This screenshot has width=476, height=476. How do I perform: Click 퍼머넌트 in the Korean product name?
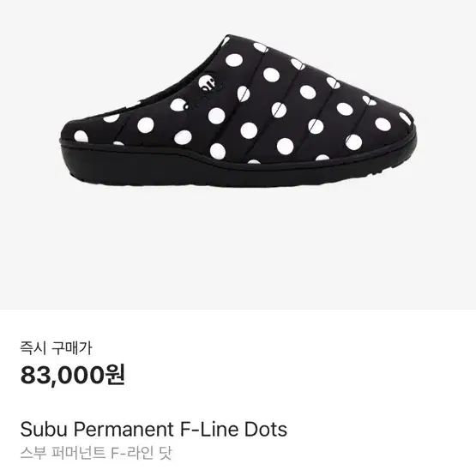79,453
